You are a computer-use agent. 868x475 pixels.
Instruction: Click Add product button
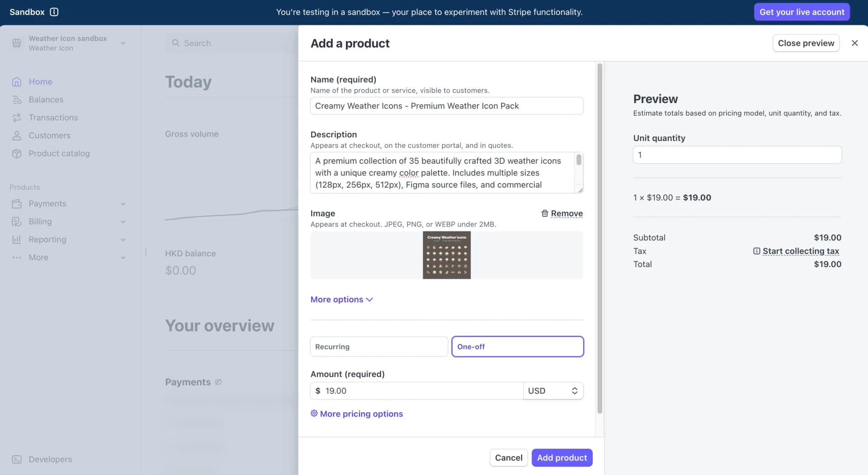[x=561, y=457]
